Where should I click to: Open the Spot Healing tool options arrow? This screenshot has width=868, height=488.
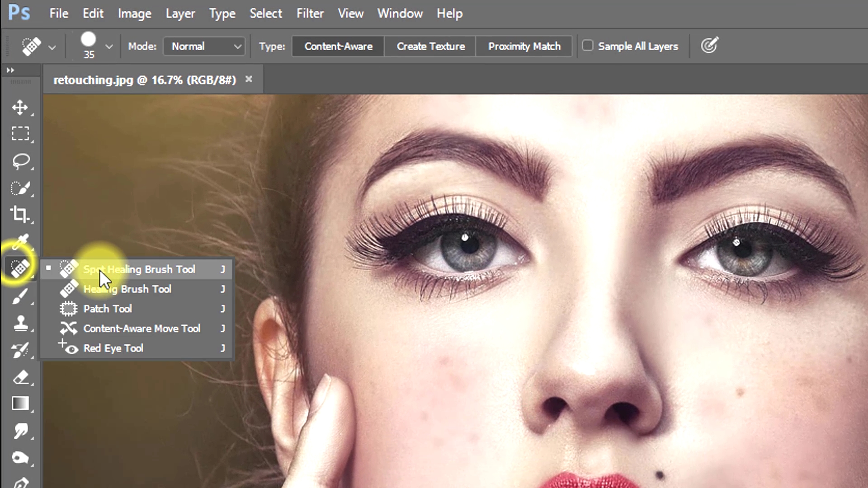click(52, 47)
